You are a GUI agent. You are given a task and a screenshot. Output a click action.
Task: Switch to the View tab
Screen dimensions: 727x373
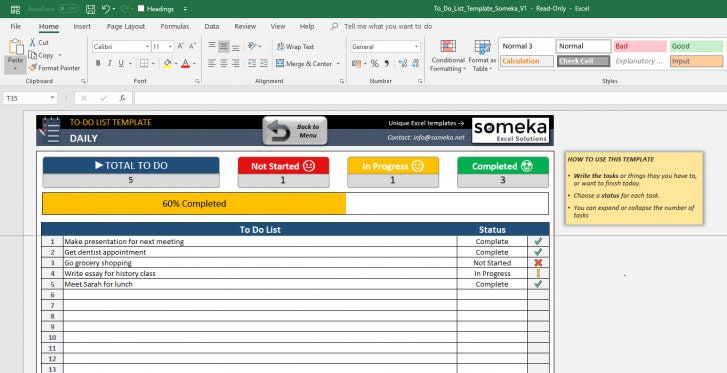pos(278,26)
